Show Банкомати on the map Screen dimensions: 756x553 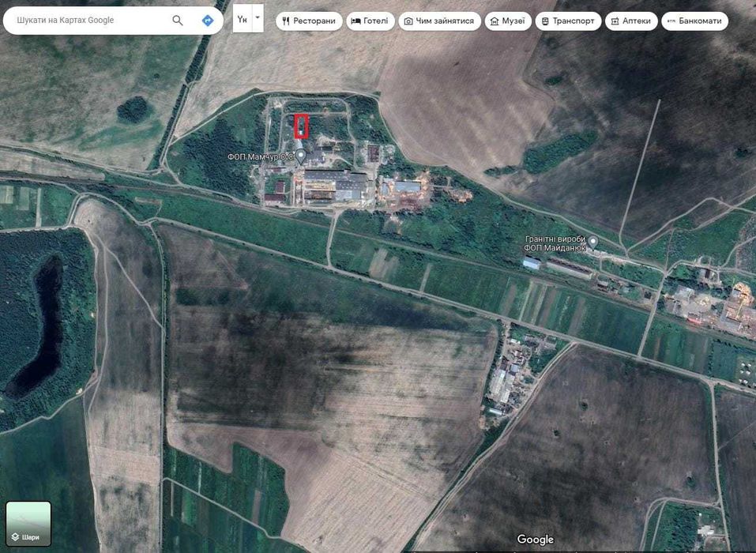pyautogui.click(x=694, y=21)
